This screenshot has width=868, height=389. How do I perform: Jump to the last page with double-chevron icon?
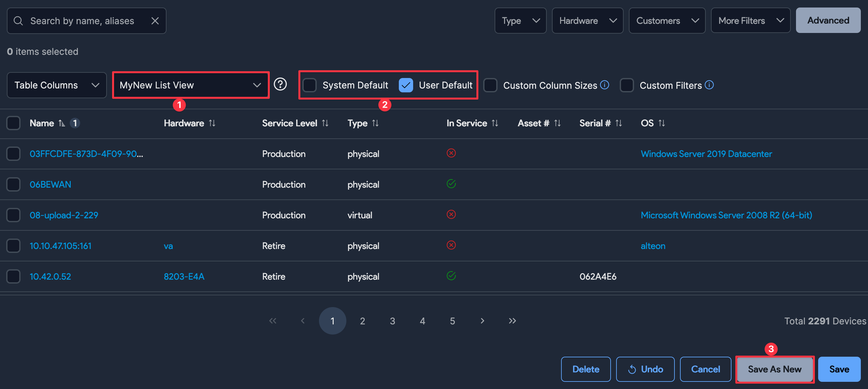click(x=512, y=321)
